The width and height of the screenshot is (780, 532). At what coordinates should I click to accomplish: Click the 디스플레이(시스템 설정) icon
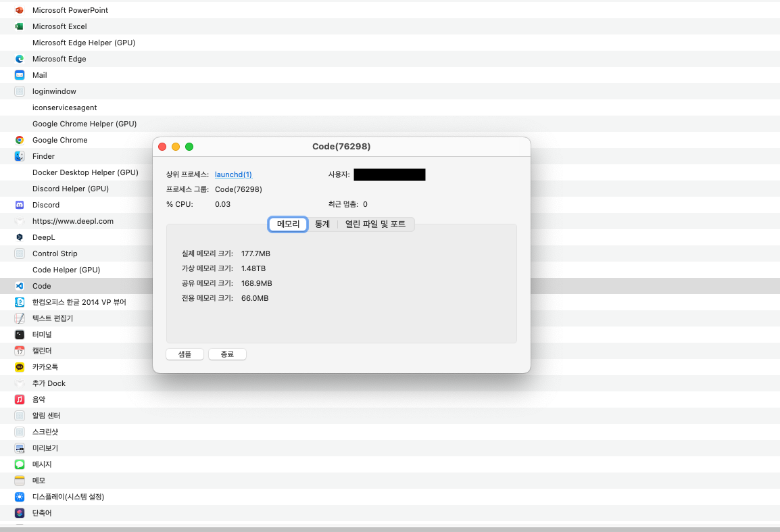[20, 497]
